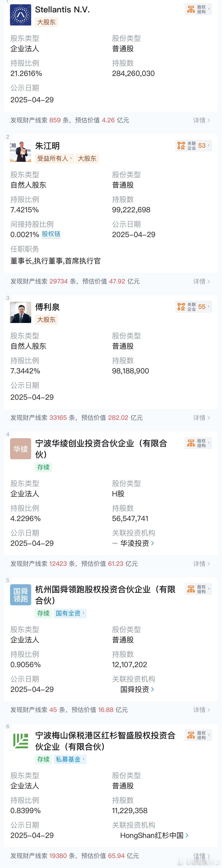
Task: Open the 股权链 link for 朱江明
Action: click(x=51, y=234)
